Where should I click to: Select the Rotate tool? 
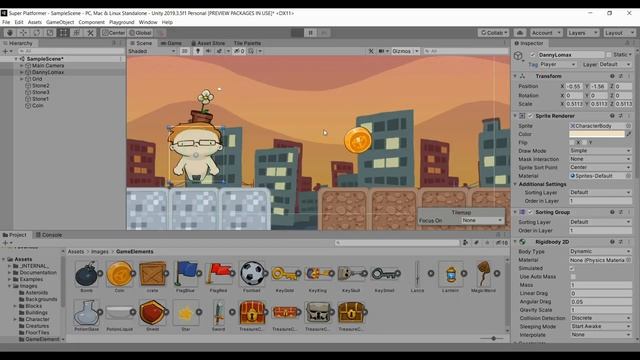(37, 33)
